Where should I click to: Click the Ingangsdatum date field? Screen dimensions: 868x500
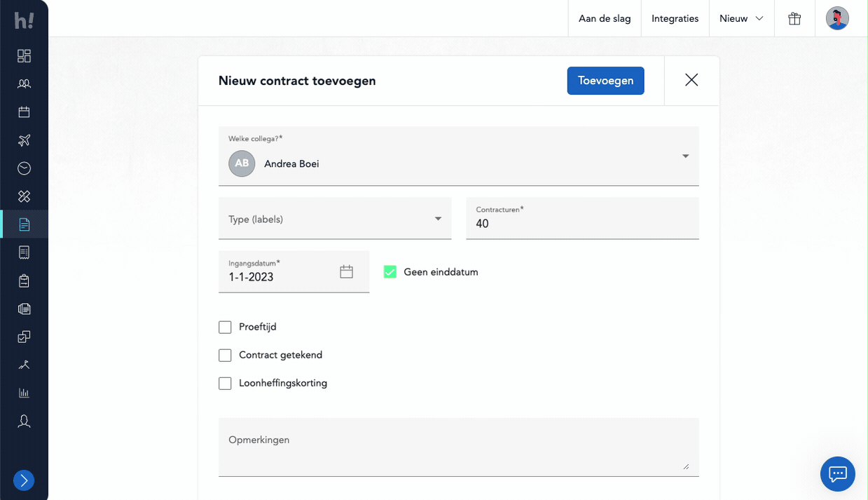pos(294,271)
